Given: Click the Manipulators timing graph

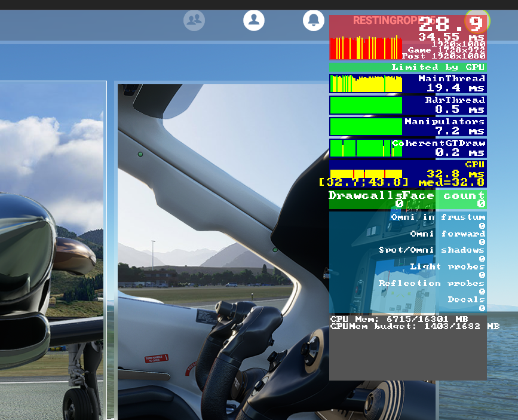Looking at the screenshot, I should coord(366,127).
